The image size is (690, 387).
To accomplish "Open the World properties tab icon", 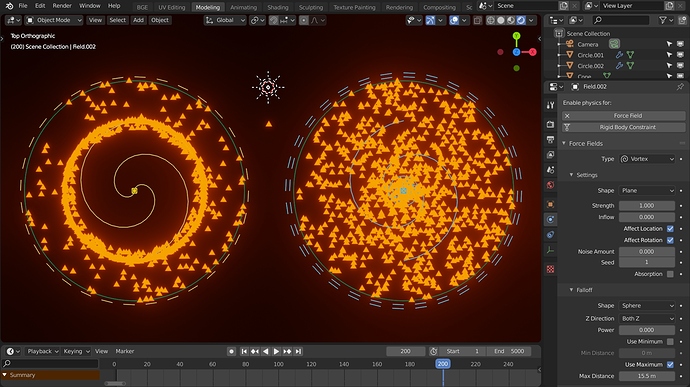I will [x=550, y=185].
